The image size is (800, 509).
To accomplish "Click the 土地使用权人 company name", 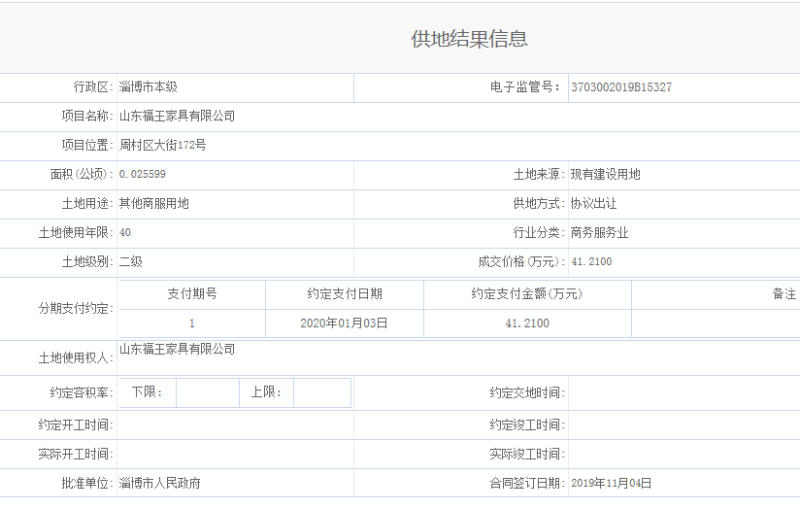I will 177,349.
